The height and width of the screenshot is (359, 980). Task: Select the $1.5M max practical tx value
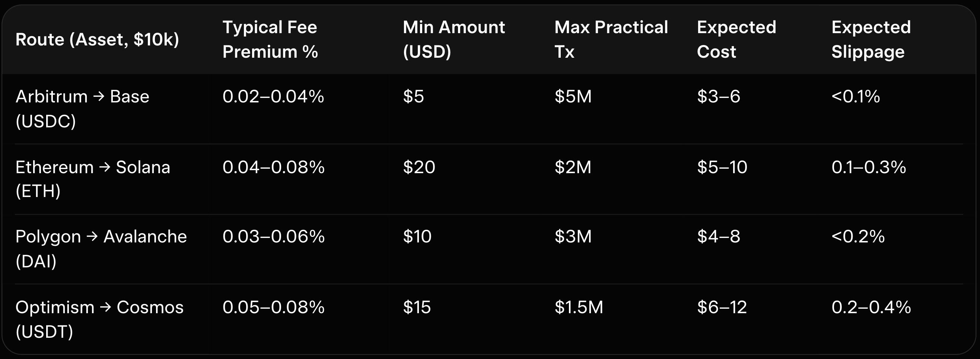(579, 308)
